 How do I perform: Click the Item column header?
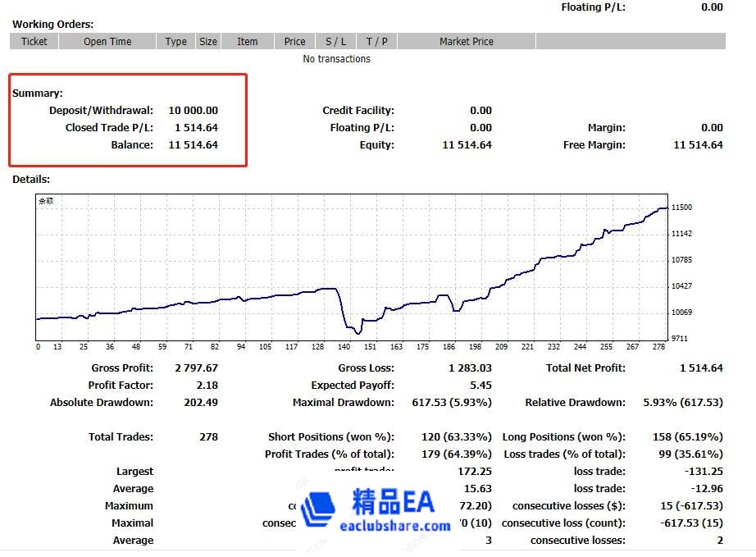248,42
